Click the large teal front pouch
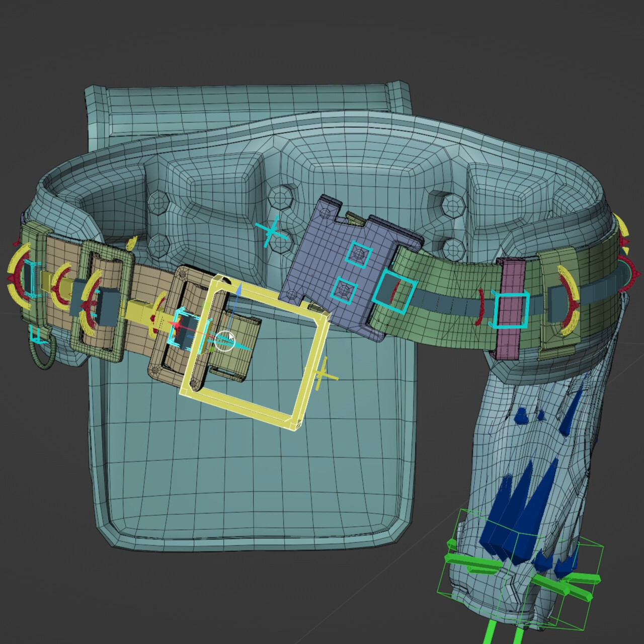The image size is (644, 644). pos(226,478)
